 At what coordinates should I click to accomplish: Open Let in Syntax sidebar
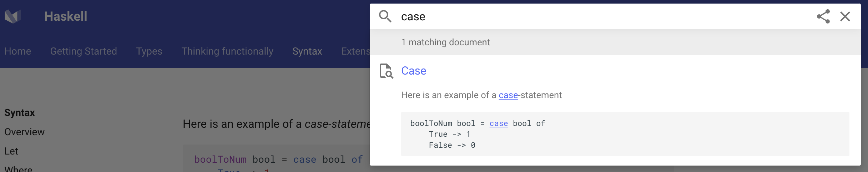click(x=11, y=151)
